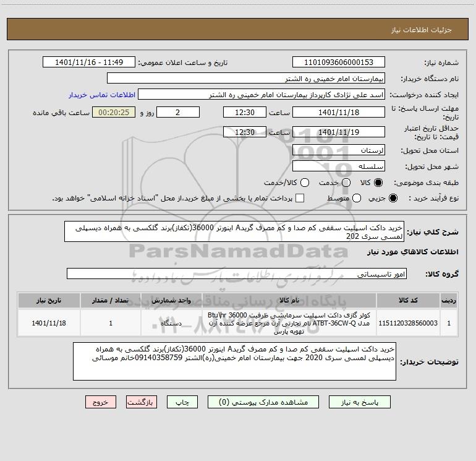476x461 pixels.
Task: Click the response deadline date 1401/11/18 field
Action: point(339,112)
